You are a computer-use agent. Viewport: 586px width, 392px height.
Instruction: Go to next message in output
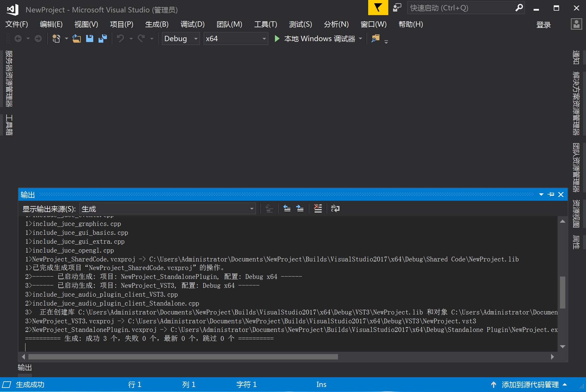click(x=300, y=208)
